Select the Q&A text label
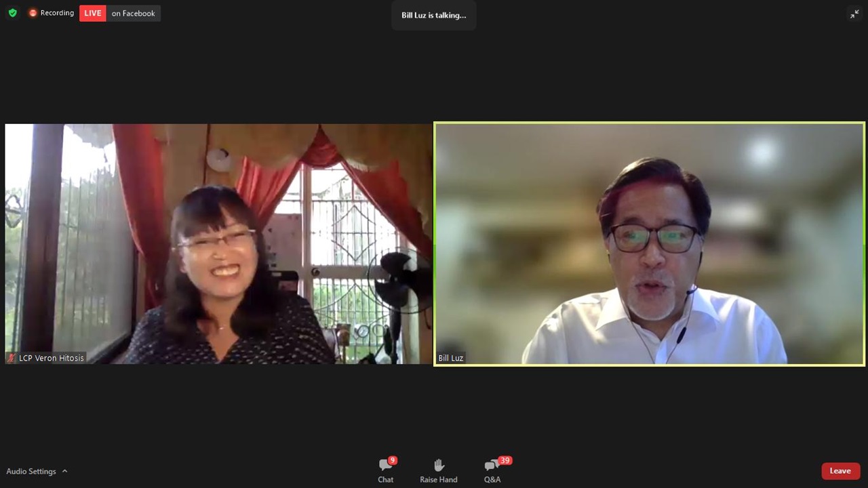The image size is (868, 488). point(492,479)
